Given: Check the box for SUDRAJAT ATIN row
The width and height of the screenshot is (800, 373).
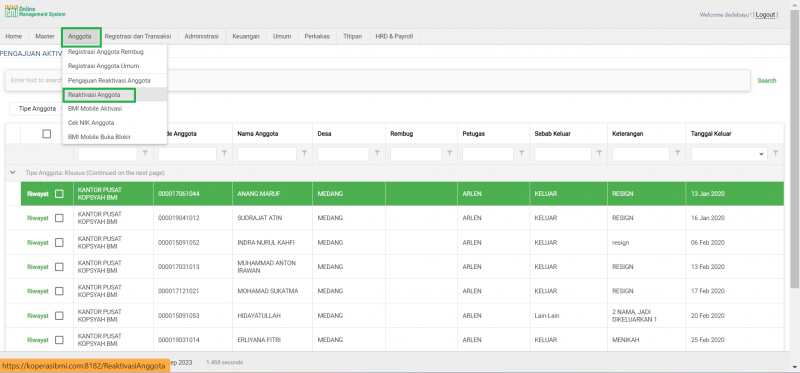Looking at the screenshot, I should coord(59,218).
